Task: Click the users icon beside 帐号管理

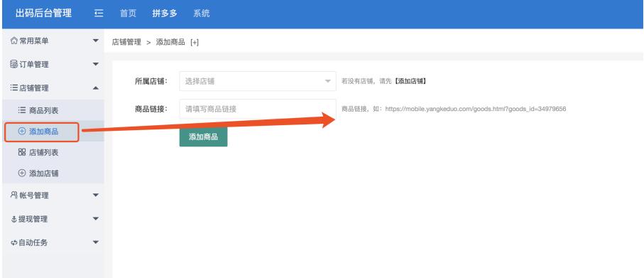Action: click(x=14, y=195)
